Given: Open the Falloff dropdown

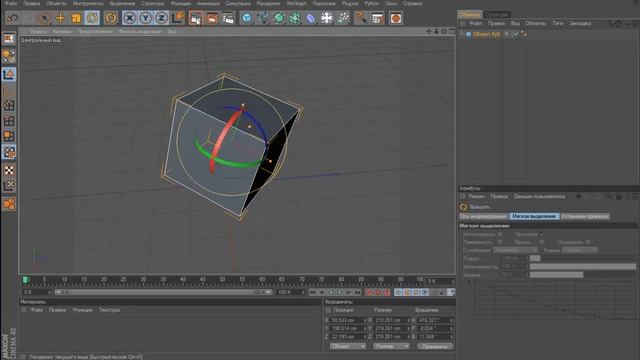Looking at the screenshot, I should (x=516, y=250).
